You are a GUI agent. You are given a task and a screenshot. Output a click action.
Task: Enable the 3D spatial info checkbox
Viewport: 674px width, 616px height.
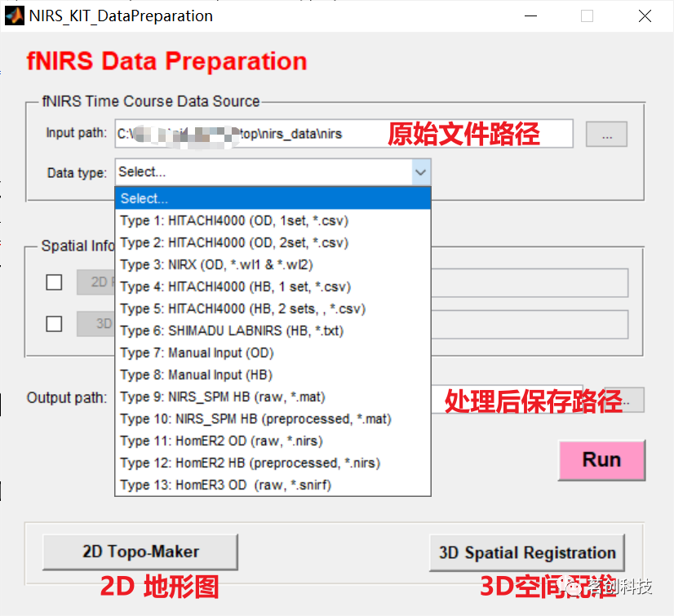tap(53, 324)
